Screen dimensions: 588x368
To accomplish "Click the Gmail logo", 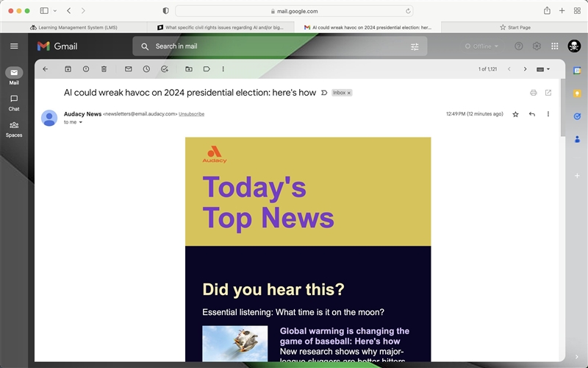I will pyautogui.click(x=57, y=46).
